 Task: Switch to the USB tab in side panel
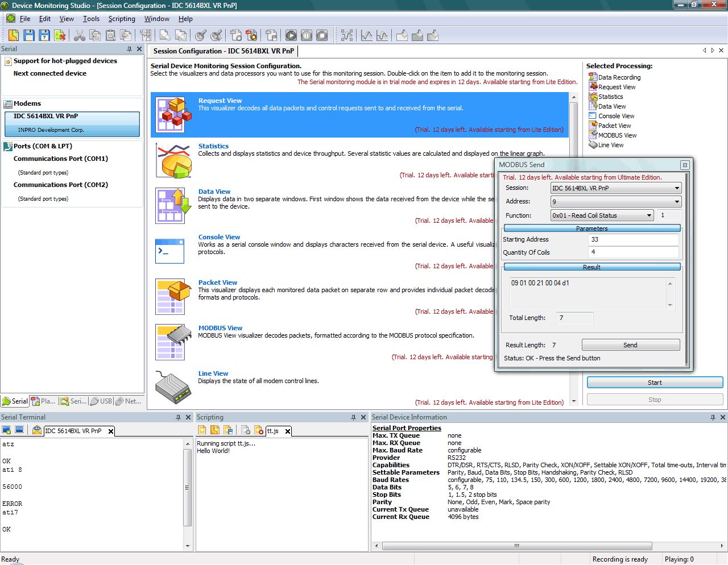(101, 401)
